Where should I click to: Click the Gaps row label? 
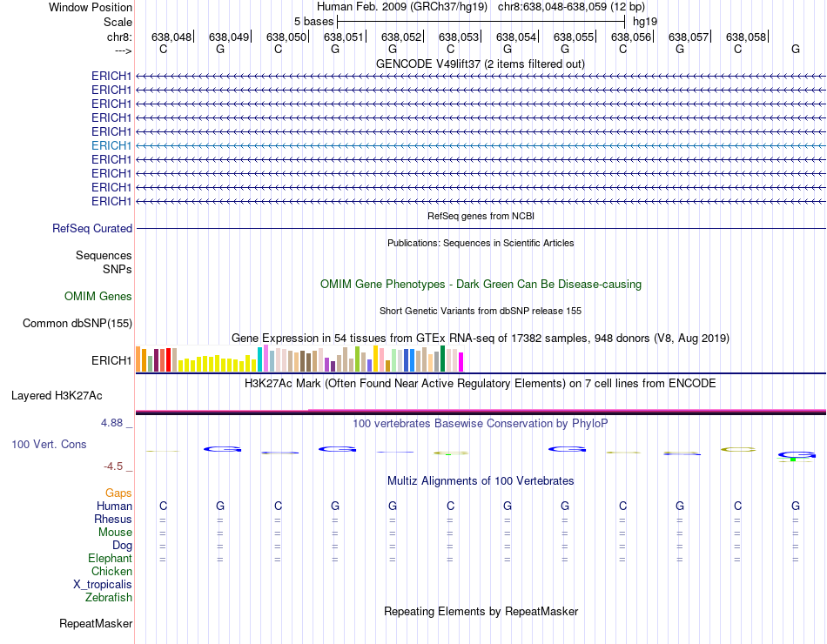click(118, 493)
